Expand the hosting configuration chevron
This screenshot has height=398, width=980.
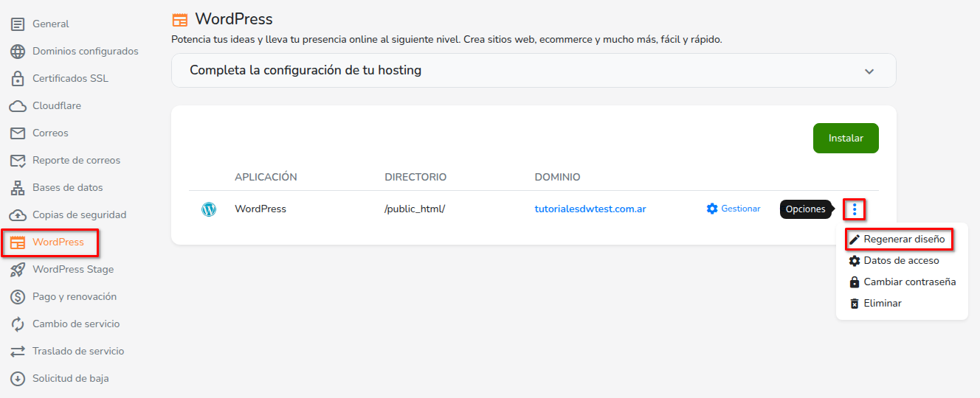pyautogui.click(x=869, y=71)
